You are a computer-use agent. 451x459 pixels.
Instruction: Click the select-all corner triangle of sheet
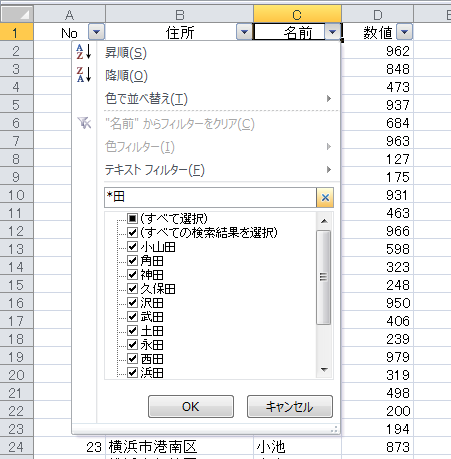[17, 14]
